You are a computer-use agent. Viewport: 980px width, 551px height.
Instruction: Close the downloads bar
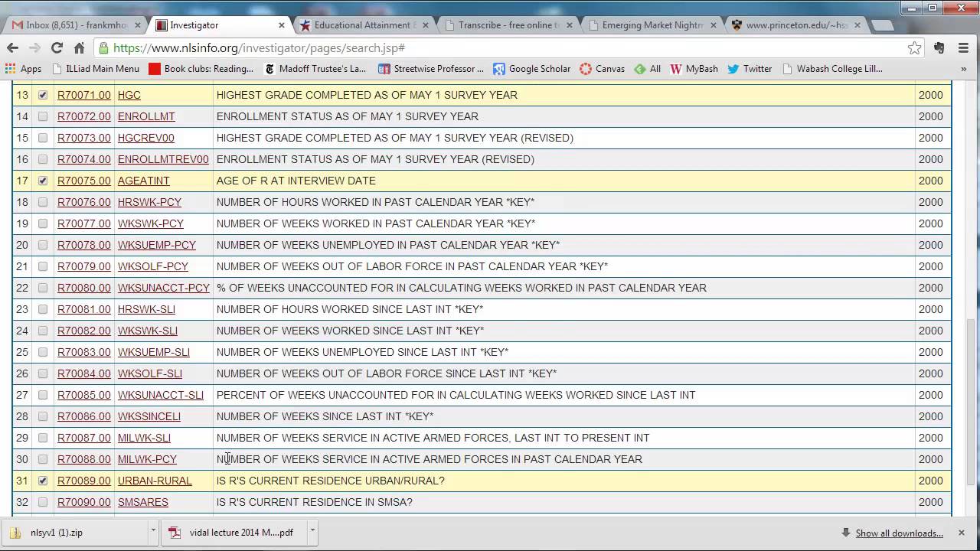(962, 533)
